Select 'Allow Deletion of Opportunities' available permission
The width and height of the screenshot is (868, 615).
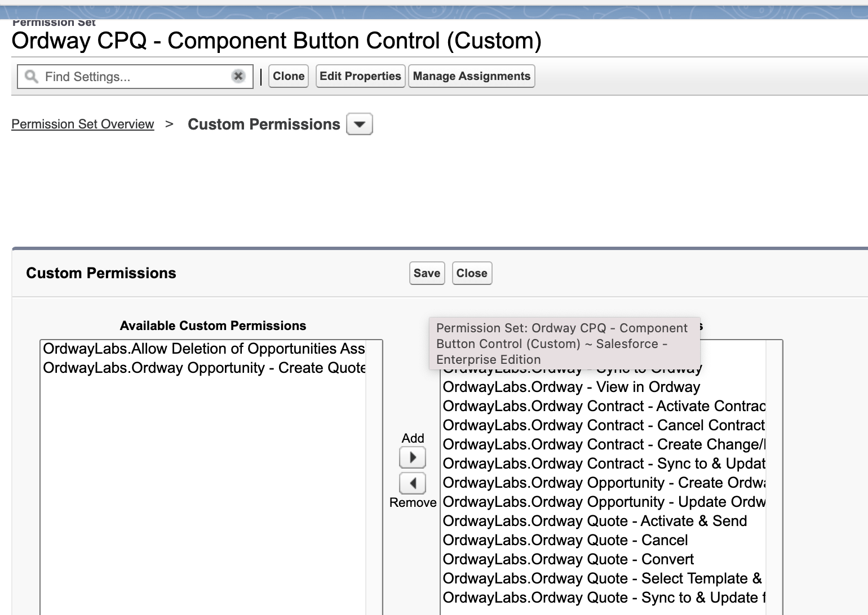coord(204,349)
